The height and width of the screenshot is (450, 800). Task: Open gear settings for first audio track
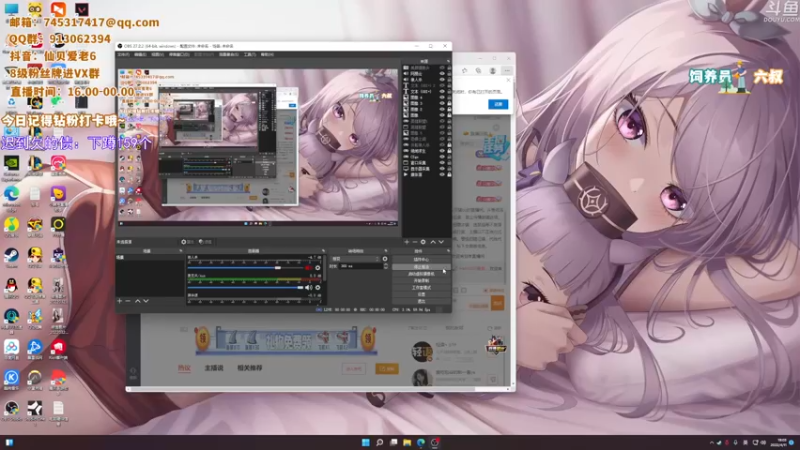[x=317, y=268]
